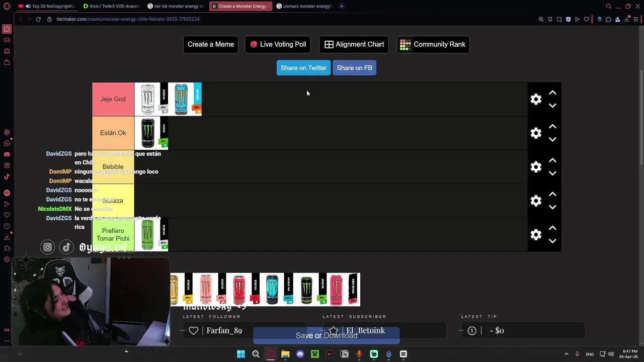Switch to Top 50 NoCopyrightSounds tab
The image size is (644, 362).
(46, 6)
